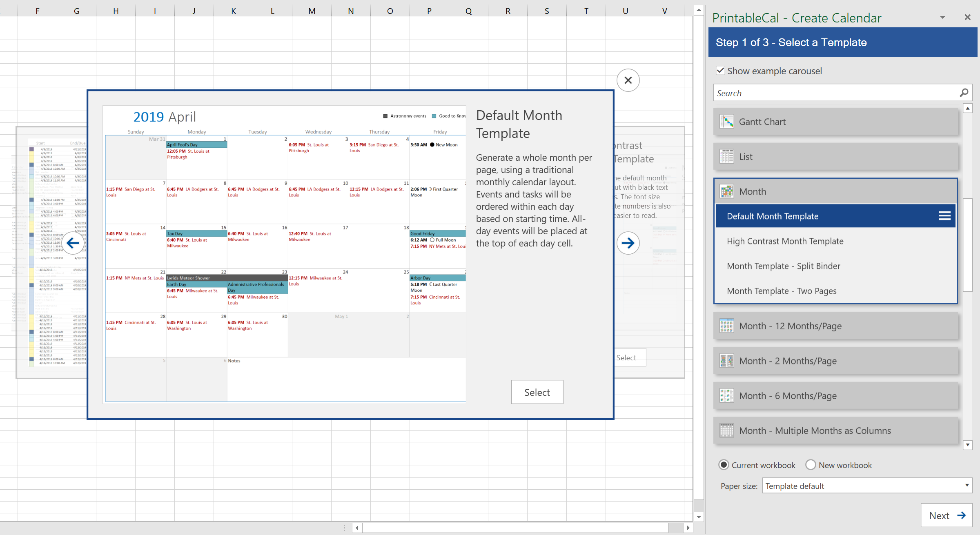Click the Month - 2 Months/Page icon

tap(726, 361)
